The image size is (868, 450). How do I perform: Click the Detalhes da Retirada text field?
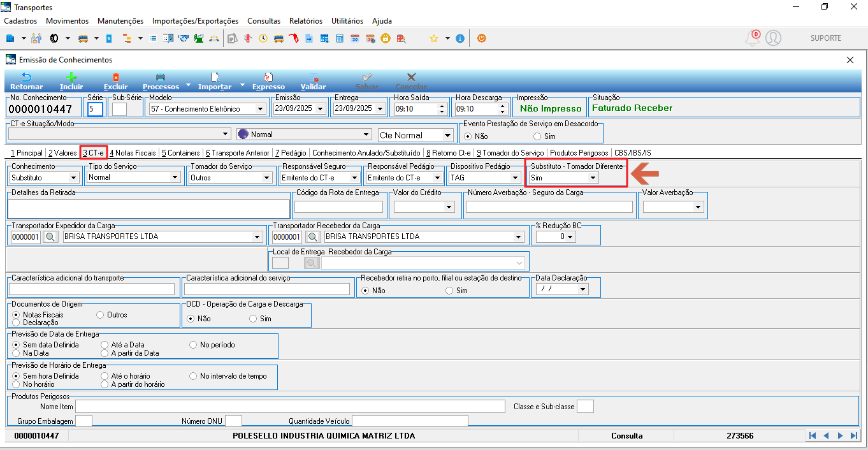tap(149, 208)
